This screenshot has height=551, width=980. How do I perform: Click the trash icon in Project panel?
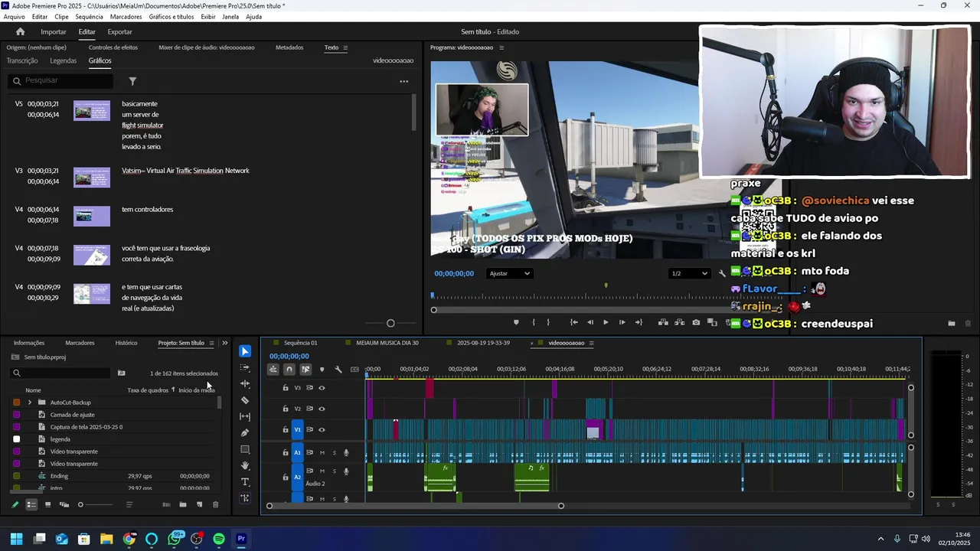pyautogui.click(x=215, y=504)
